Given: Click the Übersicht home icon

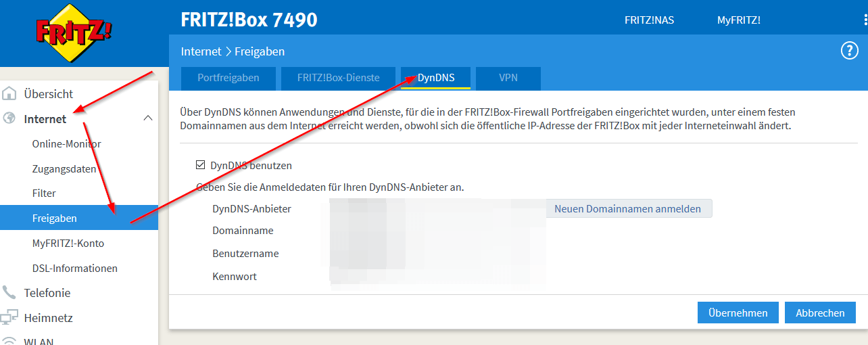Looking at the screenshot, I should [x=9, y=94].
